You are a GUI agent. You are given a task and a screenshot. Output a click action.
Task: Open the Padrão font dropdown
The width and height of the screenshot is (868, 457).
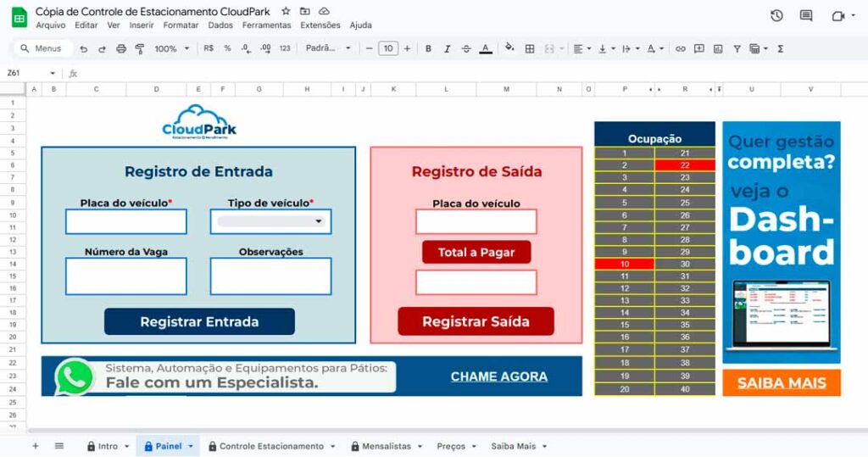tap(328, 48)
